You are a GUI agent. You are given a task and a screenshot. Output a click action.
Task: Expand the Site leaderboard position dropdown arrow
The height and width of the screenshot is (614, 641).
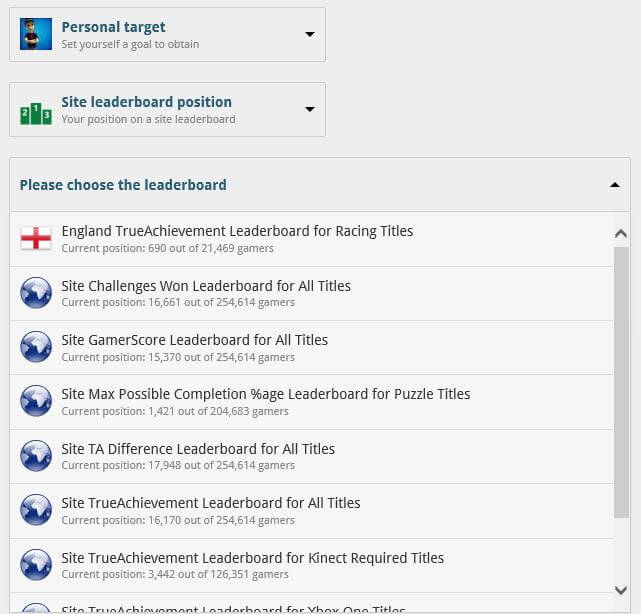310,109
